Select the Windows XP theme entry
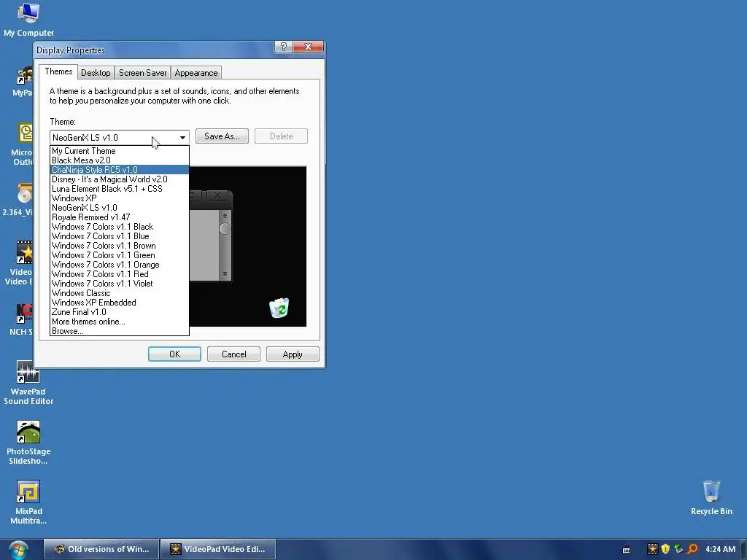The height and width of the screenshot is (560, 747). (120, 198)
